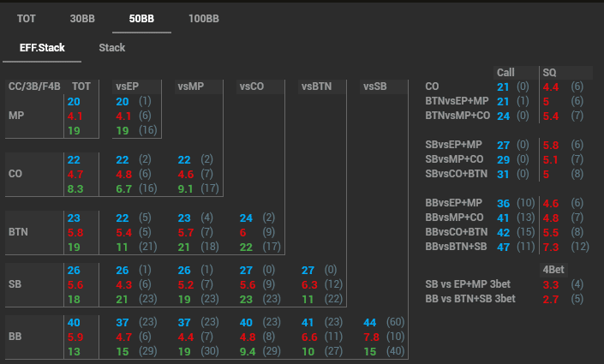Click the BBvsBTN+SB row label
Screen dimensions: 604x364
pyautogui.click(x=457, y=247)
